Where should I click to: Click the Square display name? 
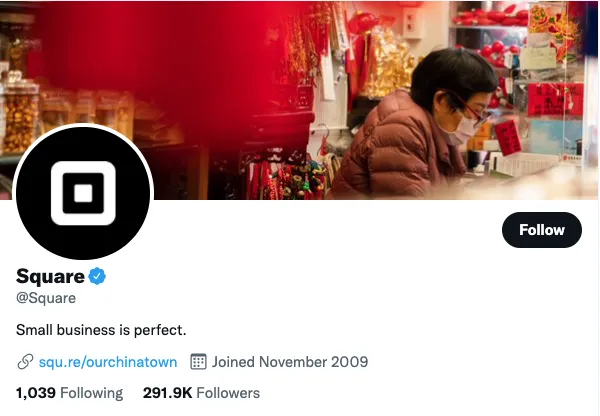[50, 276]
